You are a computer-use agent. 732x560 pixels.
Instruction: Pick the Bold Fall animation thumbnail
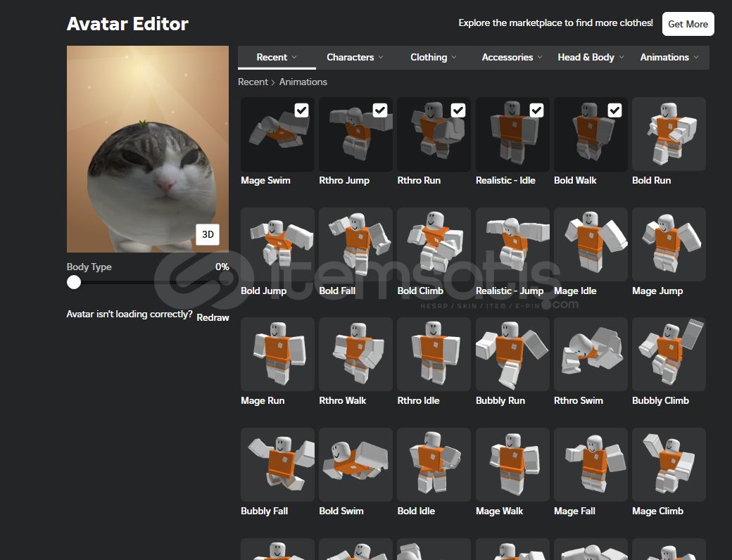coord(355,244)
